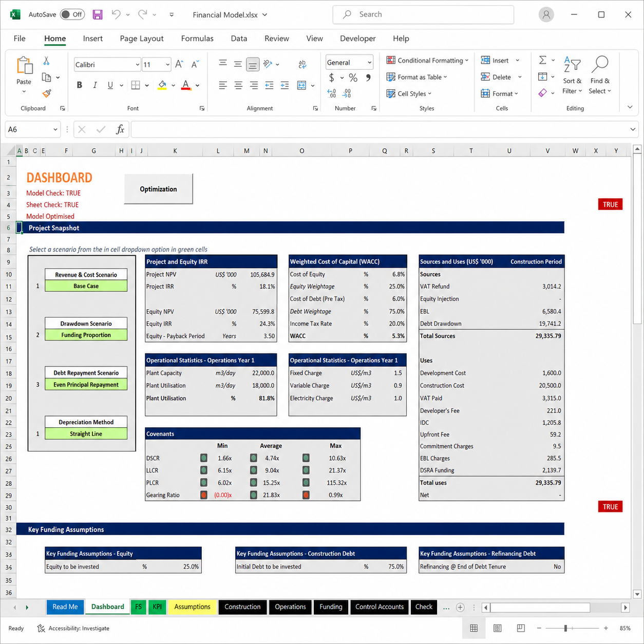
Task: Select the Base Case green scenario cell
Action: click(x=86, y=286)
